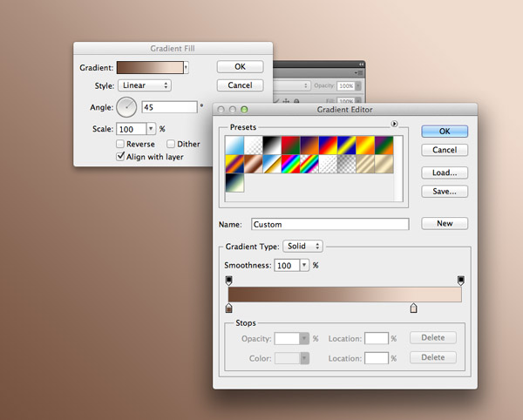Click the left opacity stop above gradient bar
Image resolution: width=523 pixels, height=420 pixels.
229,280
